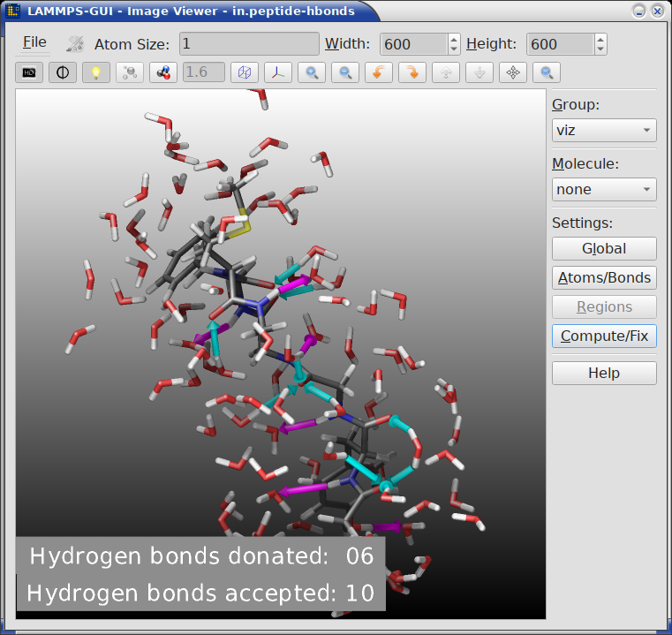Screen dimensions: 672x635
Task: Increase Width value with up stepper arrow
Action: tap(454, 39)
